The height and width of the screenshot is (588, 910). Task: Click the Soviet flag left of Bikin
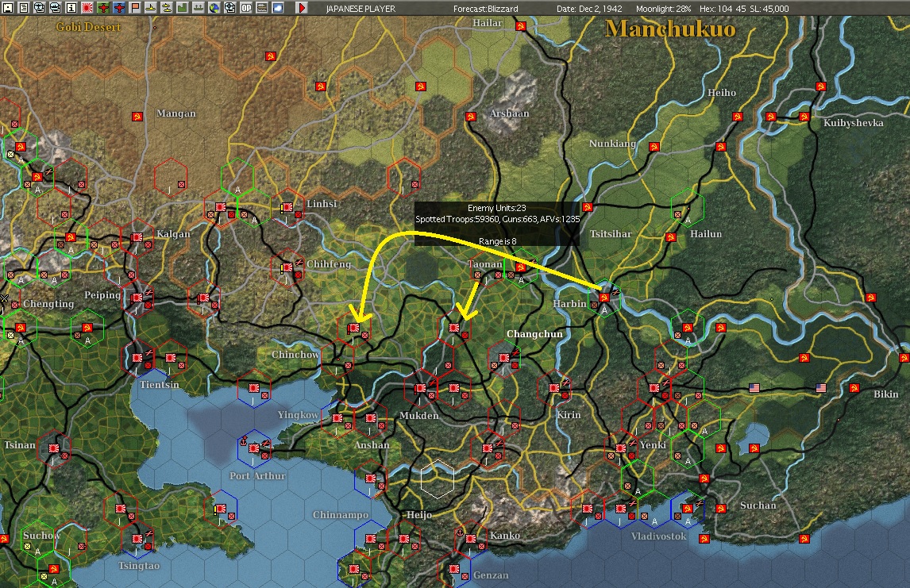click(854, 388)
